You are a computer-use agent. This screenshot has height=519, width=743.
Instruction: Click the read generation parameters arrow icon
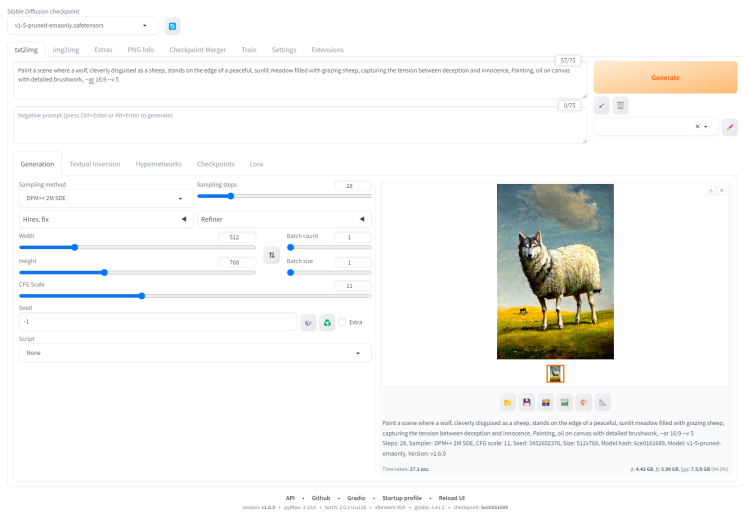[x=601, y=106]
